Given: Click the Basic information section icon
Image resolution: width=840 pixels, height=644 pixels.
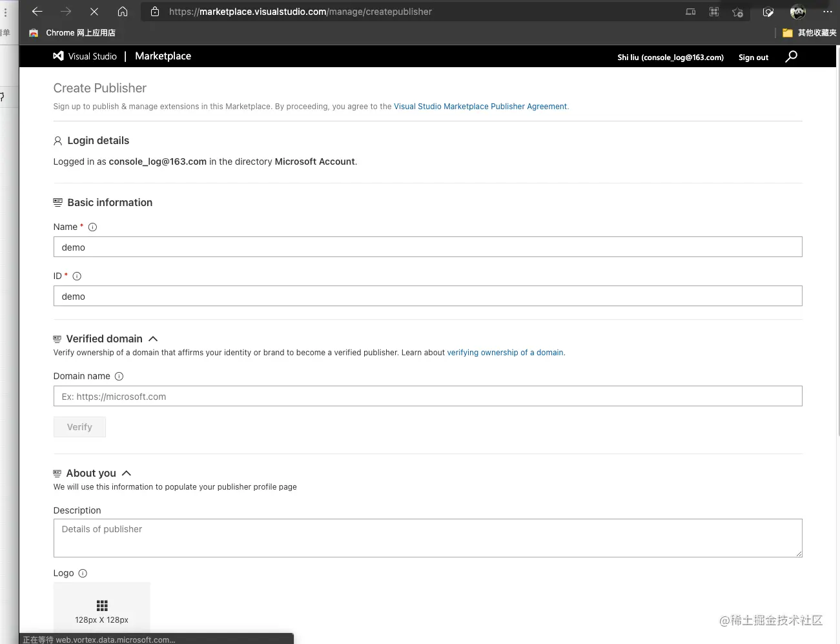Looking at the screenshot, I should [57, 203].
